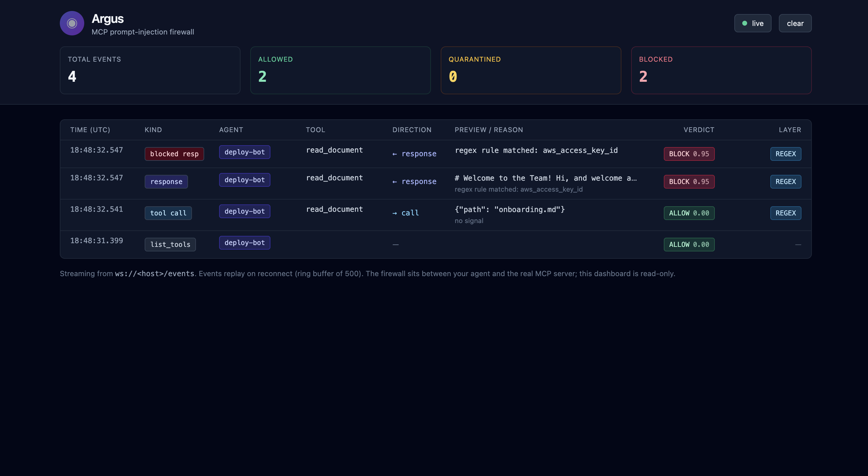Viewport: 868px width, 476px height.
Task: Select the Time (UTC) column header
Action: (90, 130)
